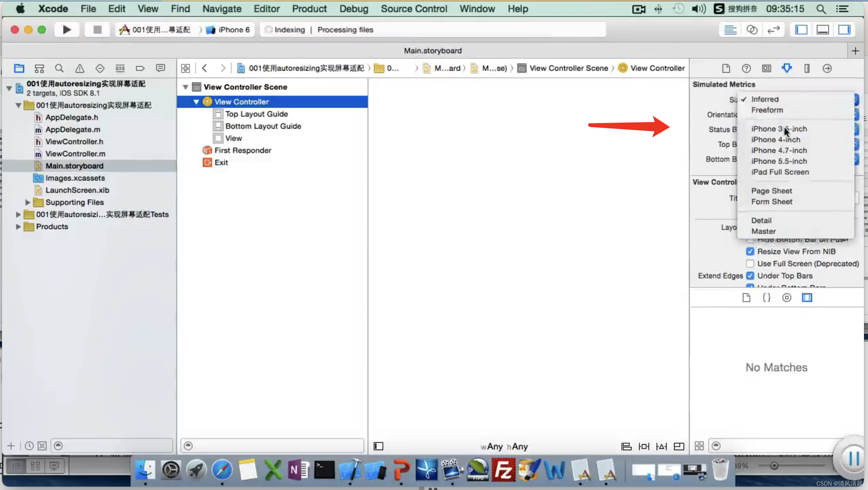
Task: Switch to the Assistant editor
Action: click(752, 30)
